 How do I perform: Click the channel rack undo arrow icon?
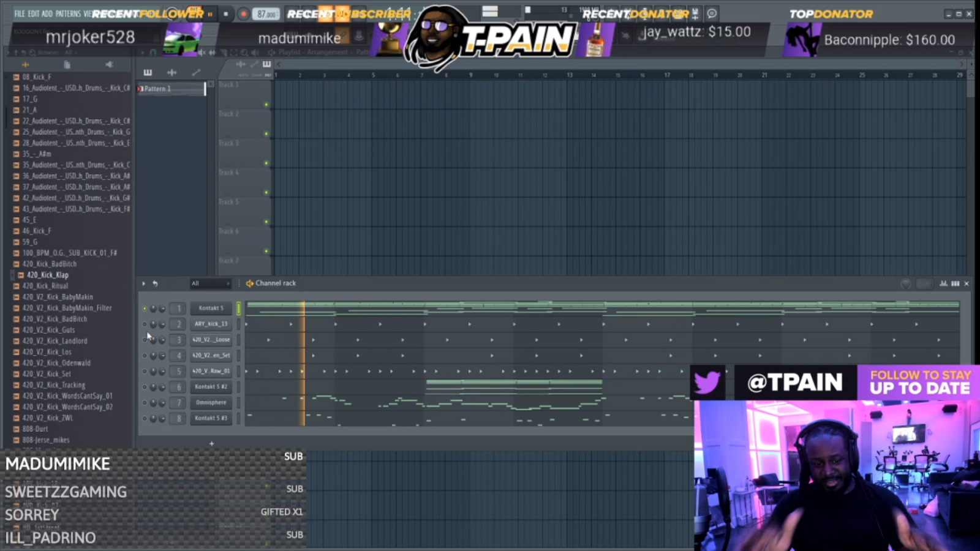pos(156,283)
